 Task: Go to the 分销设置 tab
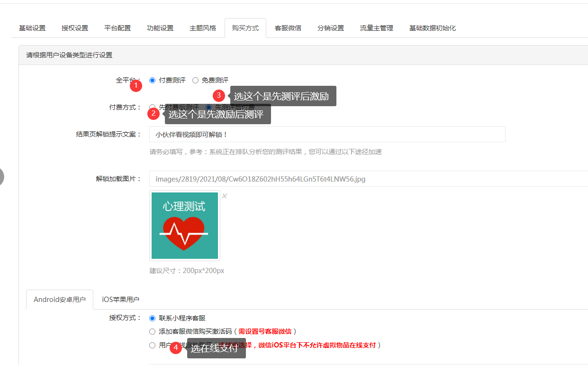331,28
